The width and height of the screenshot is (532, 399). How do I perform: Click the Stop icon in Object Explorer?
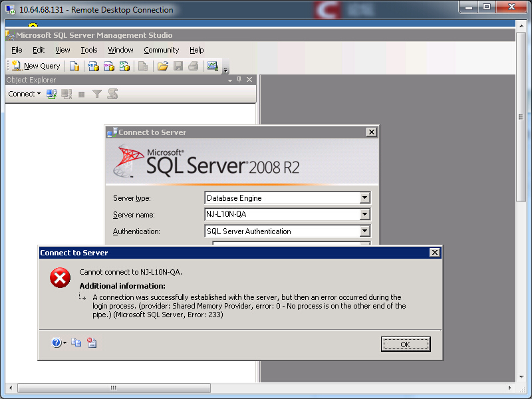(81, 94)
